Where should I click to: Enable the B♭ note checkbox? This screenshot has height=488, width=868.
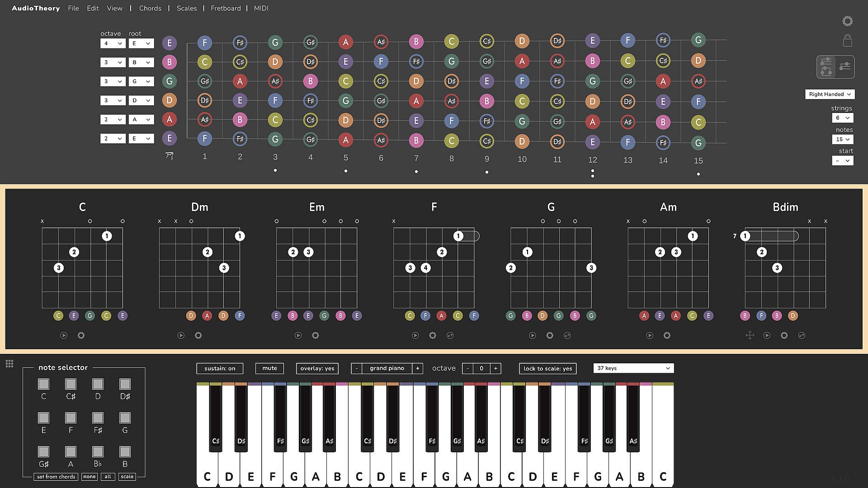[x=98, y=452]
